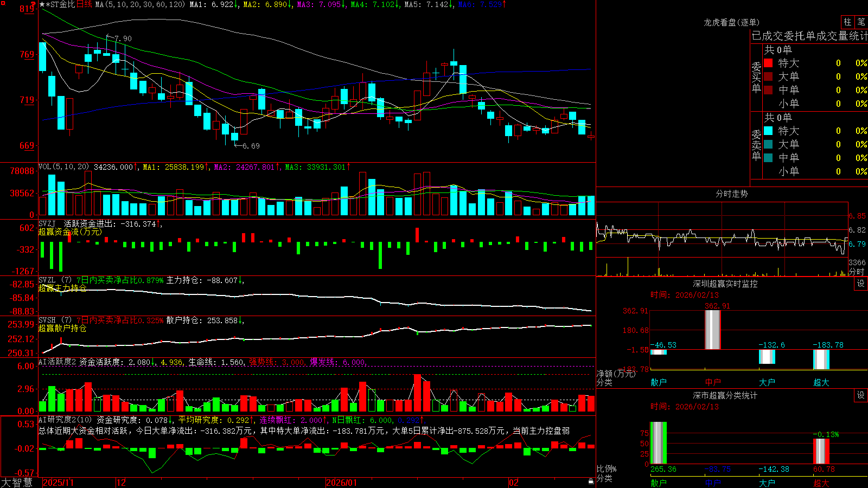Open 设 settings for 深市超赢分类统计 panel
The width and height of the screenshot is (868, 488).
(861, 395)
